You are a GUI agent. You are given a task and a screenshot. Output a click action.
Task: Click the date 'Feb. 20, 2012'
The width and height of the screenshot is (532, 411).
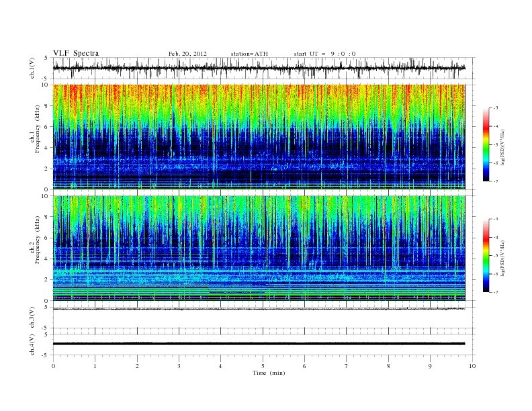[x=187, y=54]
